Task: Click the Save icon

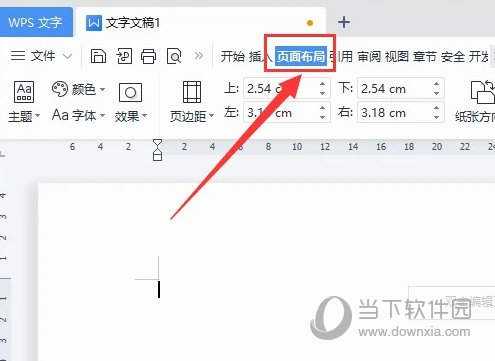Action: 98,56
